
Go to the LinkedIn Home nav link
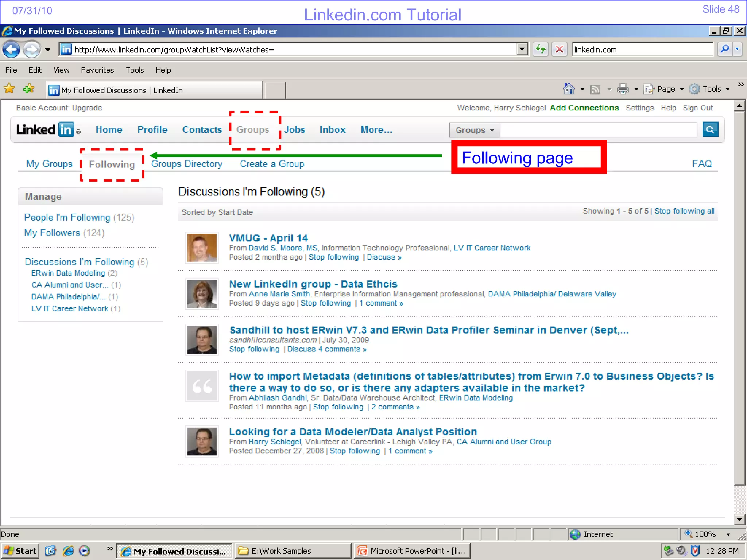109,129
